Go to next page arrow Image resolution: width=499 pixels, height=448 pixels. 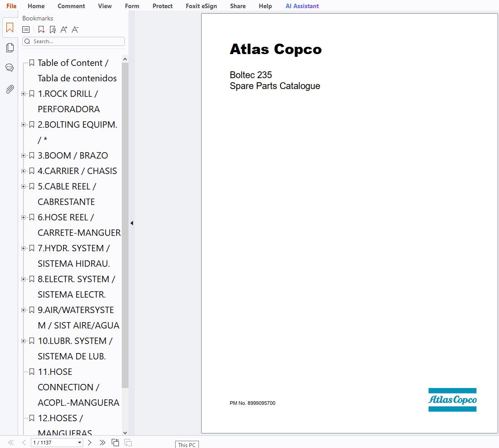click(90, 443)
